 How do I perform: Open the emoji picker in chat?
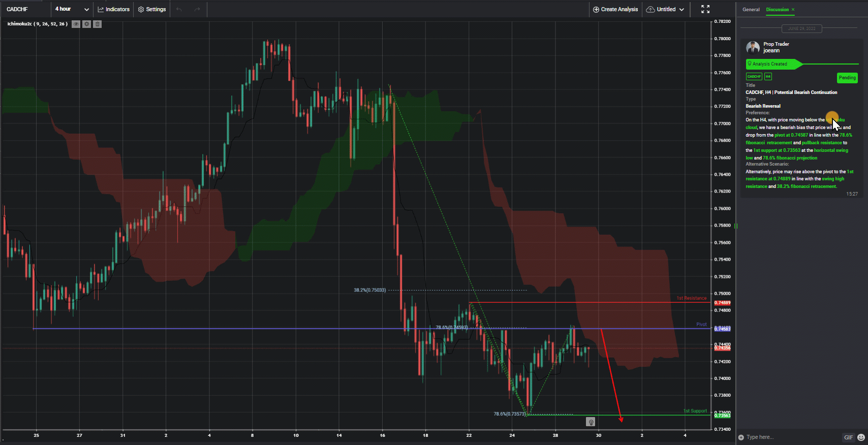tap(861, 437)
